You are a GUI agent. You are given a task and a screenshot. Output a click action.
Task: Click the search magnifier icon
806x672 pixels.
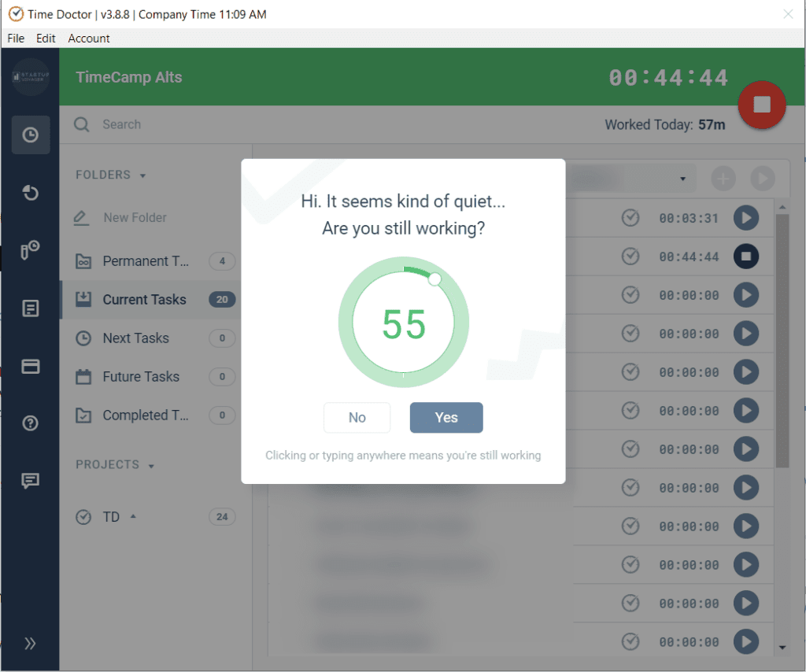click(x=80, y=124)
